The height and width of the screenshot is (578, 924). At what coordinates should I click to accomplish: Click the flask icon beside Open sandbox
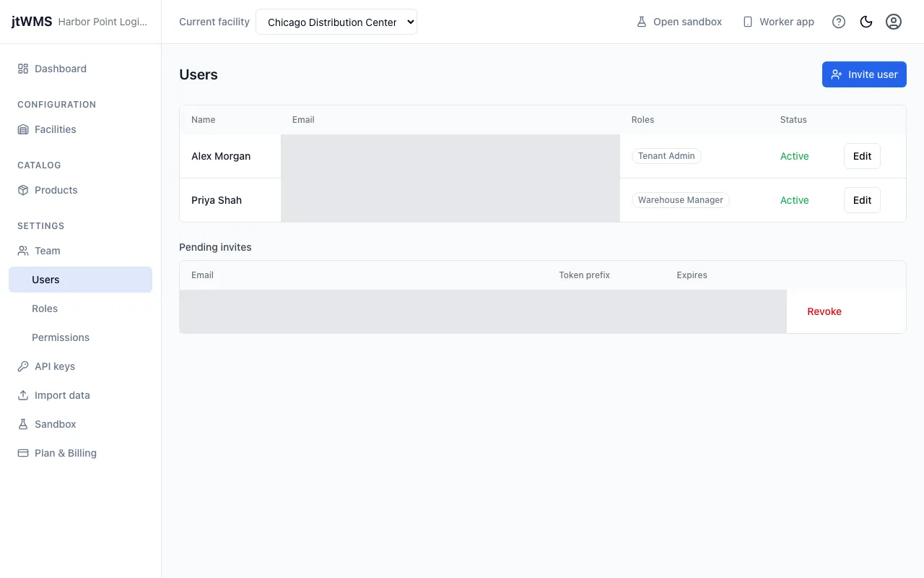coord(641,22)
